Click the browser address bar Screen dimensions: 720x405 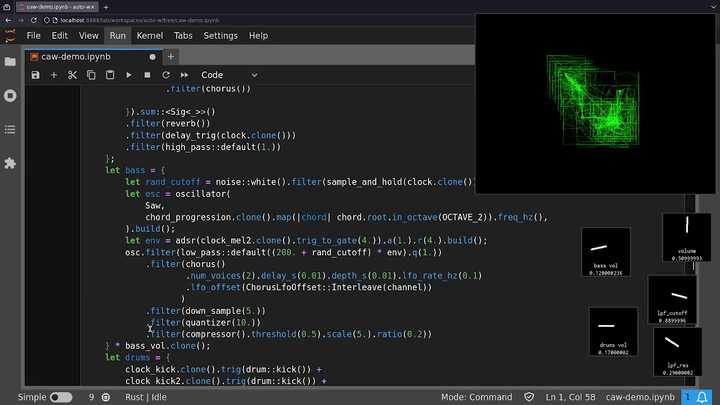257,20
